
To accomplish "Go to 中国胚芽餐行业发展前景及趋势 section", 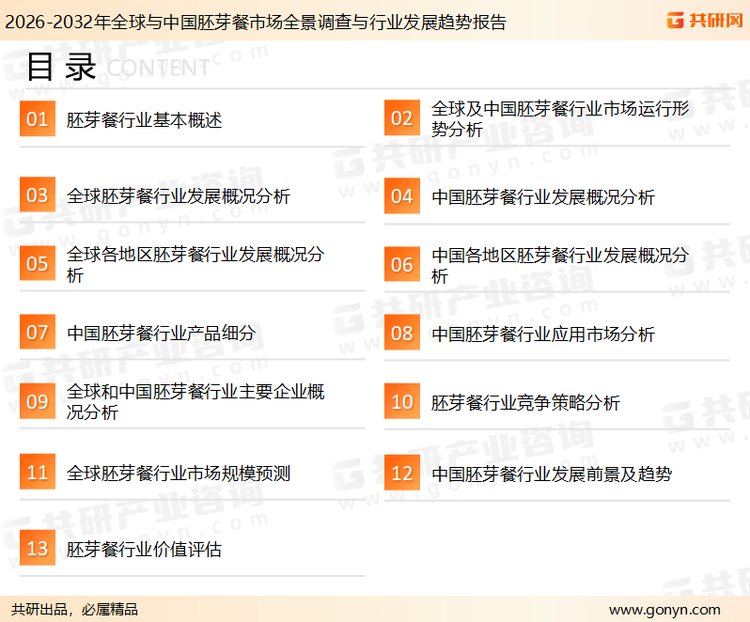I will [551, 473].
